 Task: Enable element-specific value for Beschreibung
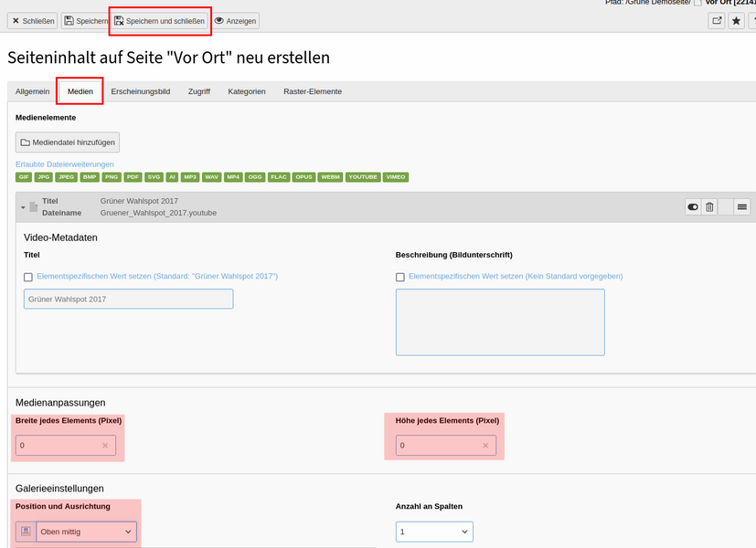(399, 277)
